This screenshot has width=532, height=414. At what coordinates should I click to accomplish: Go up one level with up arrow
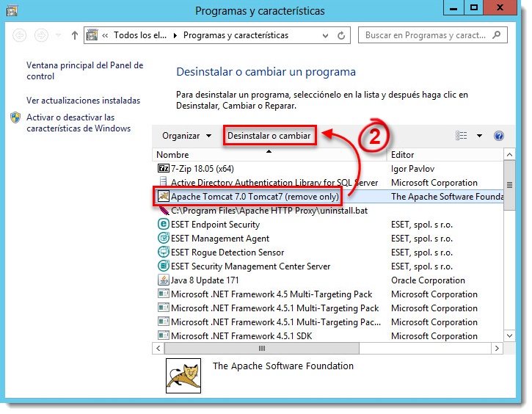[x=75, y=35]
